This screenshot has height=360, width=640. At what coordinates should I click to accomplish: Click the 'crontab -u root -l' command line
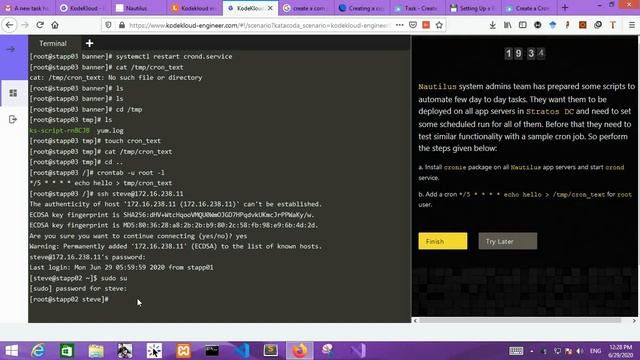(131, 172)
